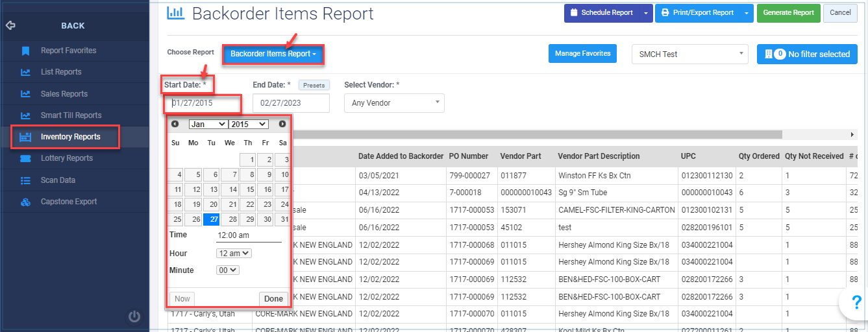Image resolution: width=868 pixels, height=332 pixels.
Task: Click the Manage Favorites button
Action: coord(582,54)
